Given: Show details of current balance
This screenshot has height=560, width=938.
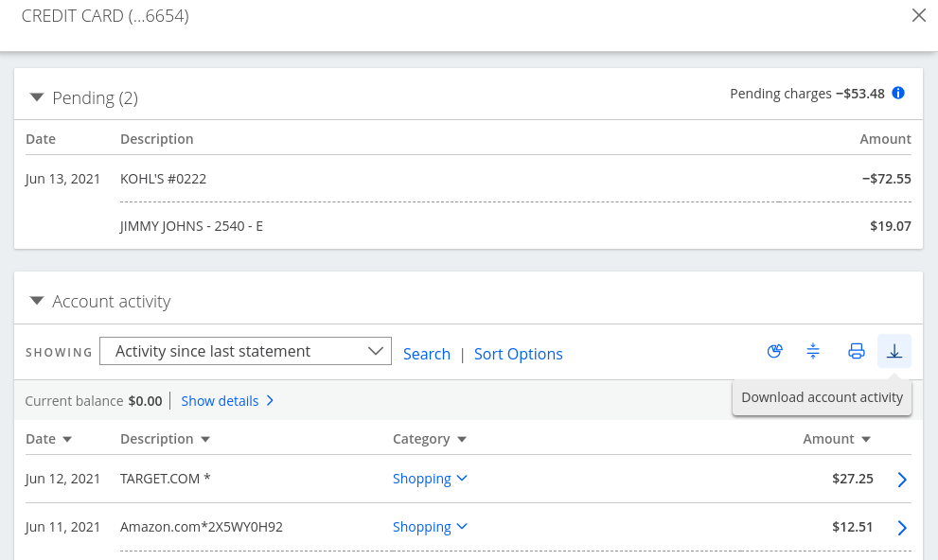Looking at the screenshot, I should point(227,401).
